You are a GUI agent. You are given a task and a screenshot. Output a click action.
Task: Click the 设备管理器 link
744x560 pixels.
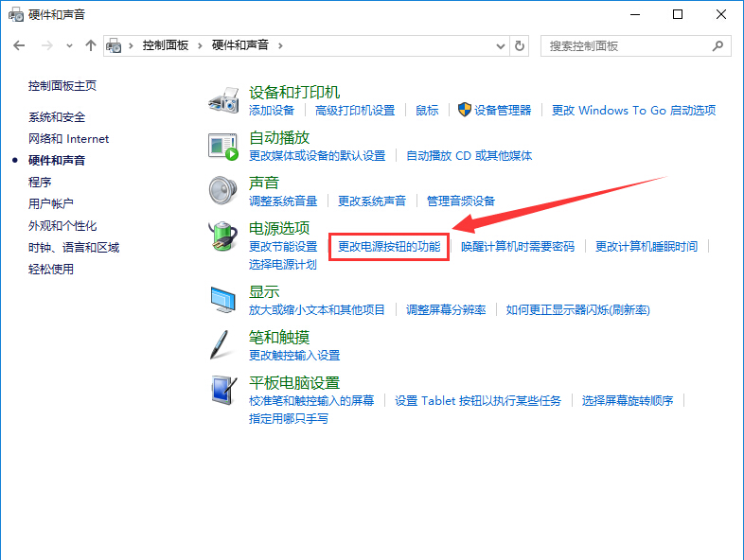(503, 111)
